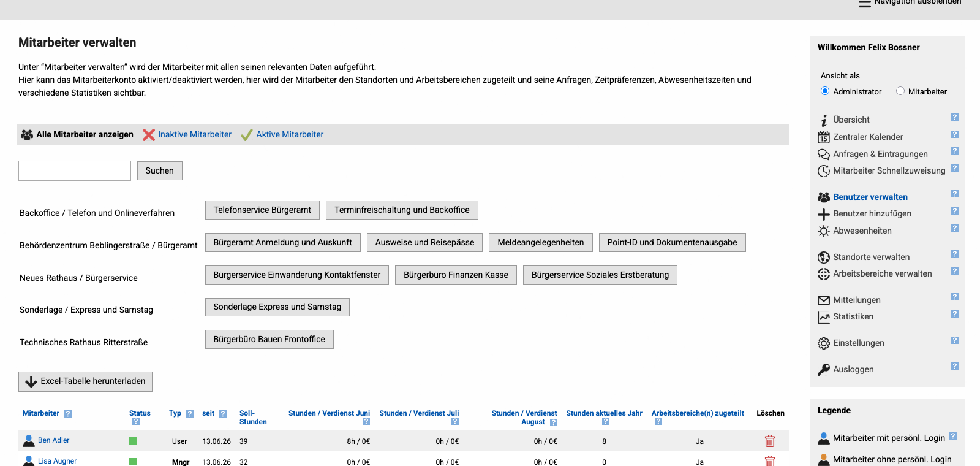The image size is (980, 466).
Task: Open Standorte verwalten menu entry
Action: [x=871, y=258]
